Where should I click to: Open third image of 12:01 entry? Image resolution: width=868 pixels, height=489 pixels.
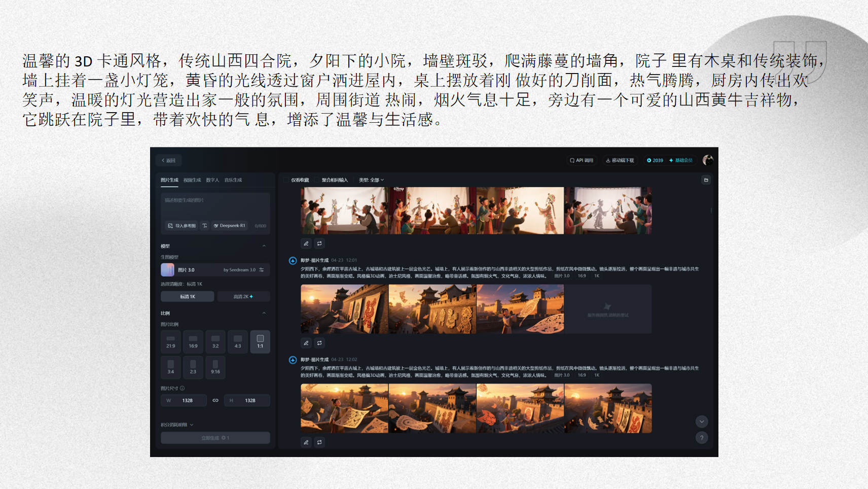[x=520, y=309]
